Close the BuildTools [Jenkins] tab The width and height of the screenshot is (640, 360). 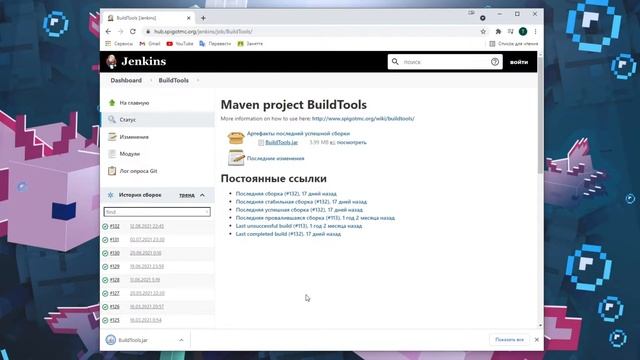(x=189, y=18)
